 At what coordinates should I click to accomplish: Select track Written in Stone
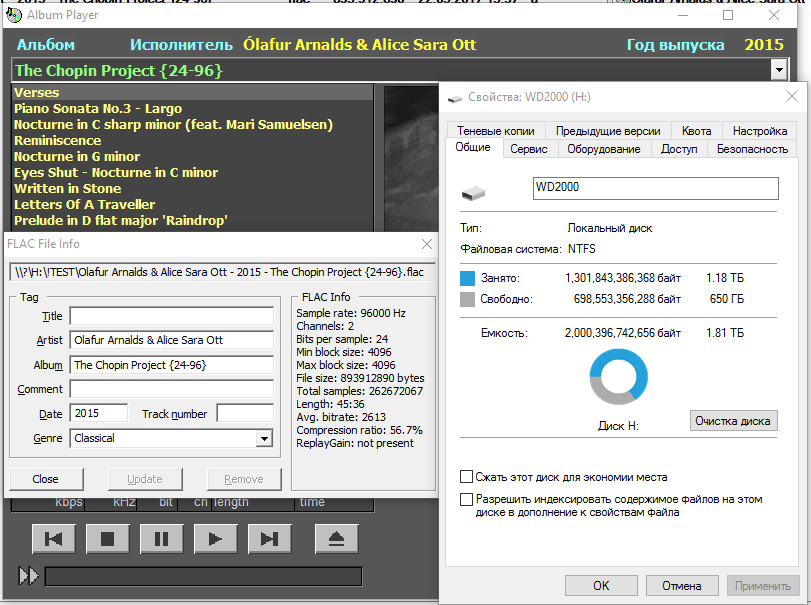point(68,189)
